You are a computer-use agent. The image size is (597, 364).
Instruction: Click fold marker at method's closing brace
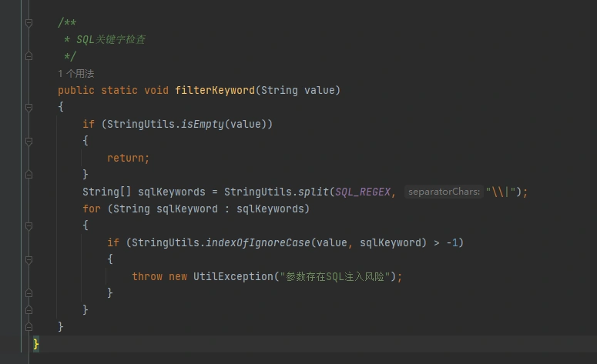click(x=29, y=326)
